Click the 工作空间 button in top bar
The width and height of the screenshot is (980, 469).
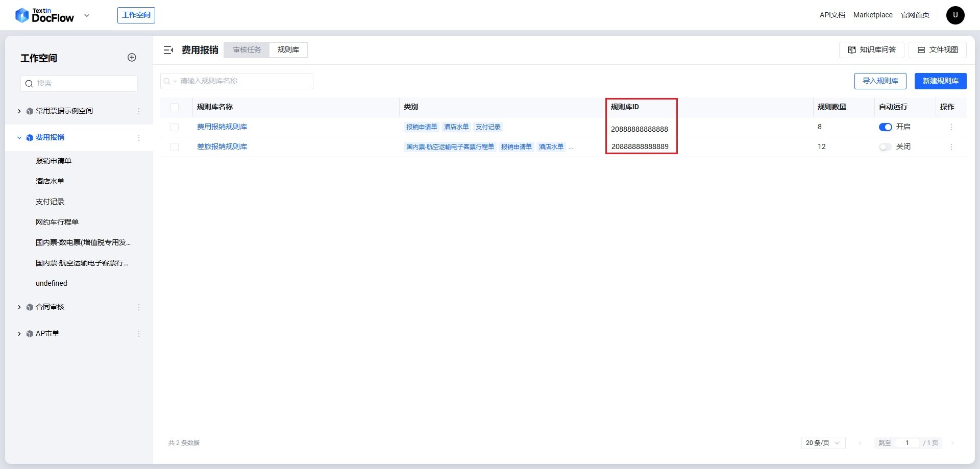[136, 15]
